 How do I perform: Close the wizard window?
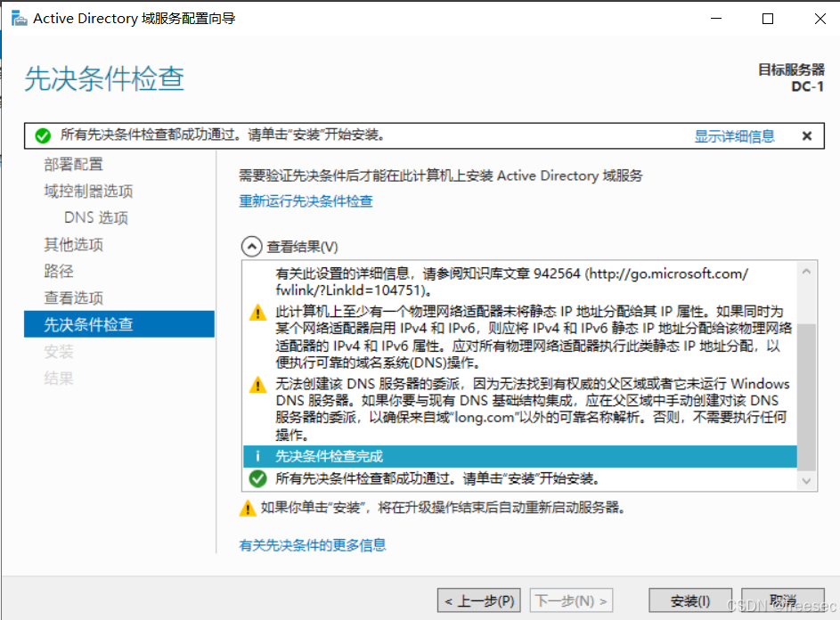pos(820,19)
